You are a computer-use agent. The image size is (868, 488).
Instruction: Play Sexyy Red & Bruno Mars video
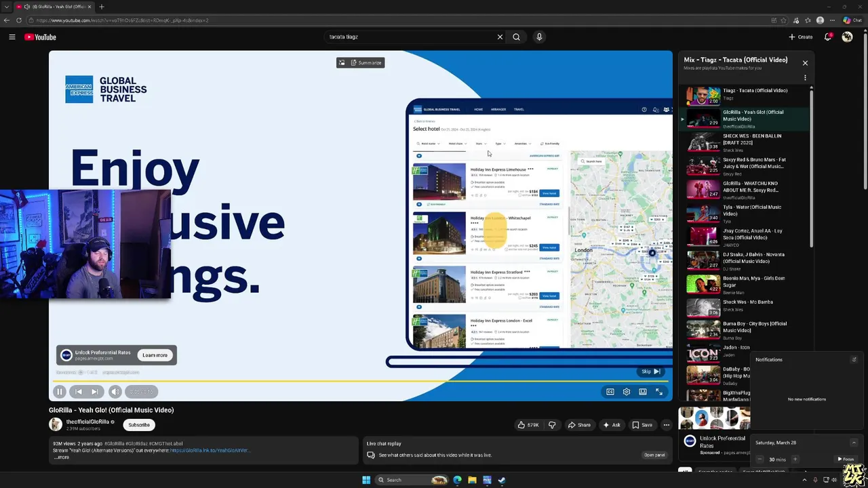(745, 166)
